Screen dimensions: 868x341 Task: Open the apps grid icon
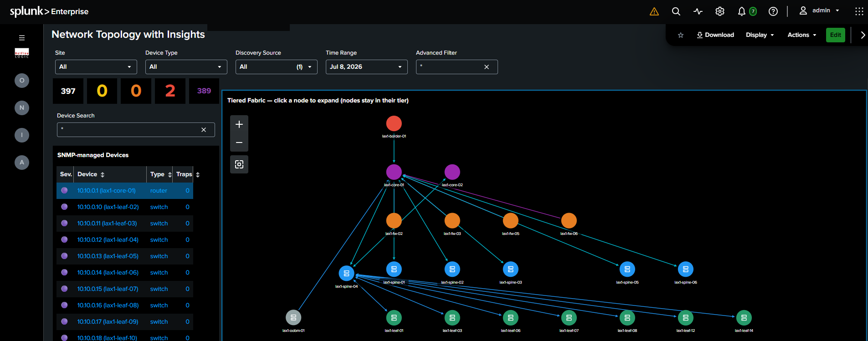859,11
